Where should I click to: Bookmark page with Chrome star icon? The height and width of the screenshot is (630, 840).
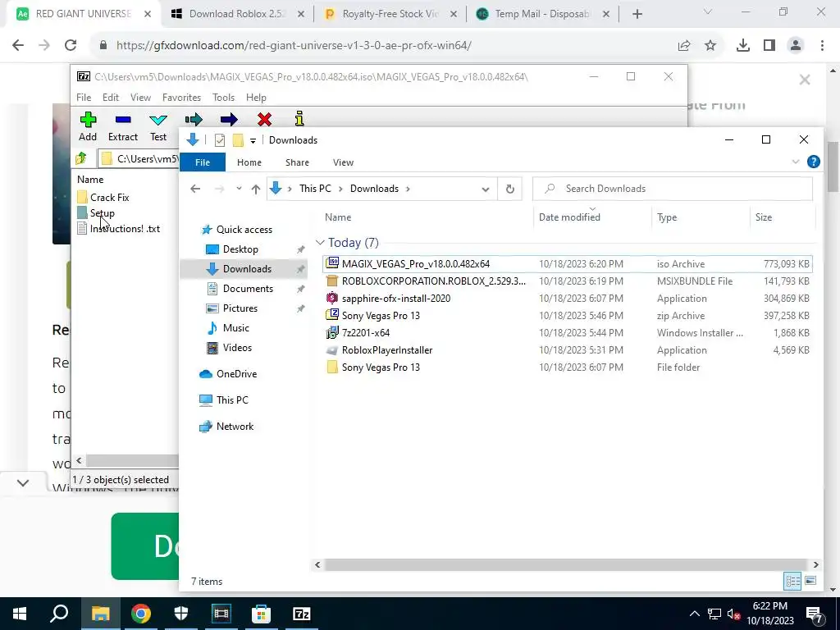click(x=710, y=46)
